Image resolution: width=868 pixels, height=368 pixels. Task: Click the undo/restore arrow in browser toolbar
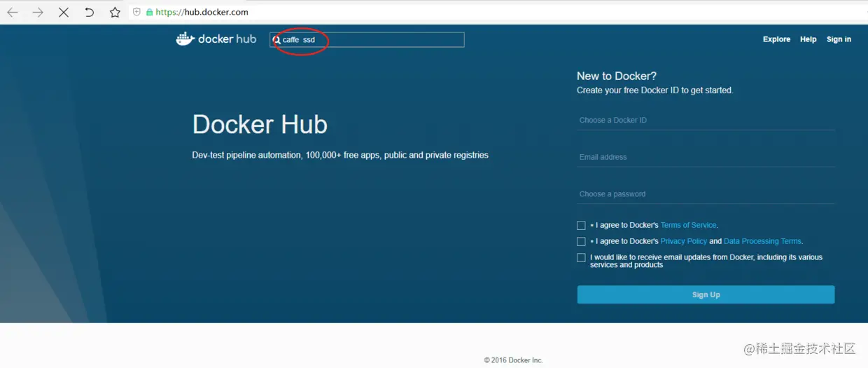click(x=89, y=12)
